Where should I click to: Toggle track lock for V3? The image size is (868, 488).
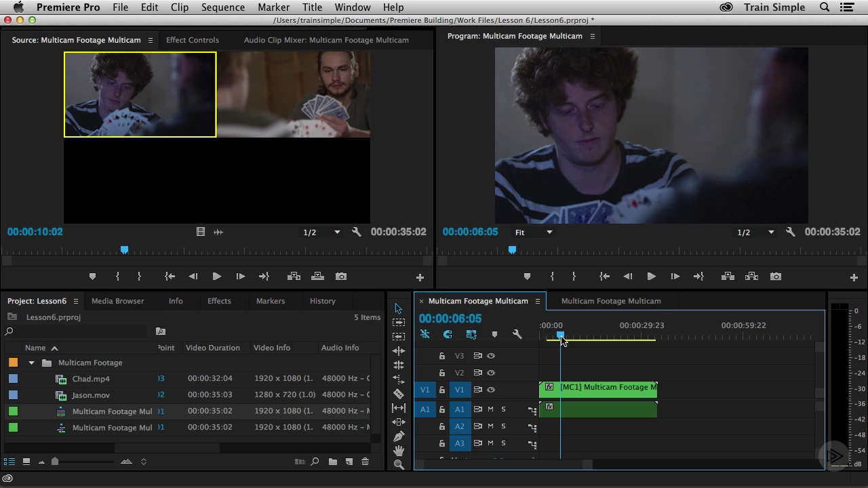(x=442, y=356)
